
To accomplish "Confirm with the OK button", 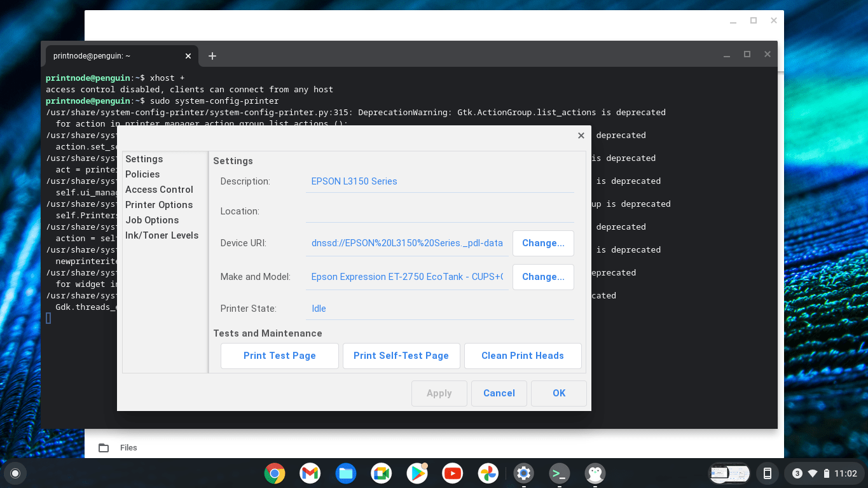I will (x=559, y=393).
